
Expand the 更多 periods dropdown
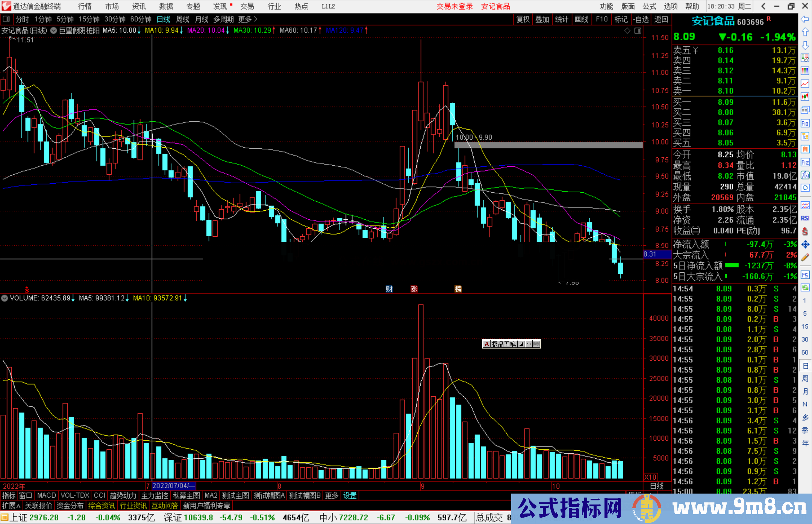[248, 19]
